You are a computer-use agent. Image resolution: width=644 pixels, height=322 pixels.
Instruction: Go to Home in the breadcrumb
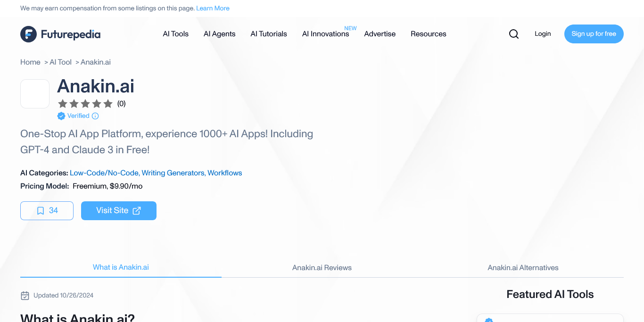pyautogui.click(x=30, y=62)
